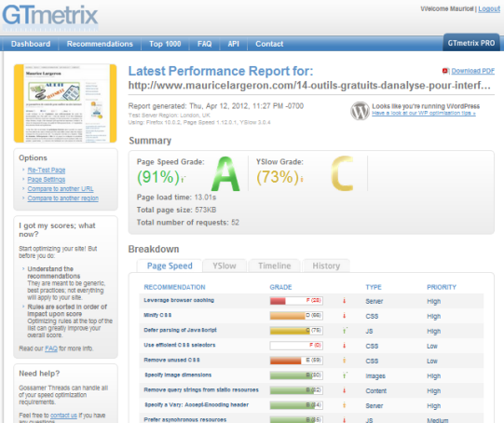Click the TYPE column header
This screenshot has width=504, height=423.
click(x=374, y=287)
